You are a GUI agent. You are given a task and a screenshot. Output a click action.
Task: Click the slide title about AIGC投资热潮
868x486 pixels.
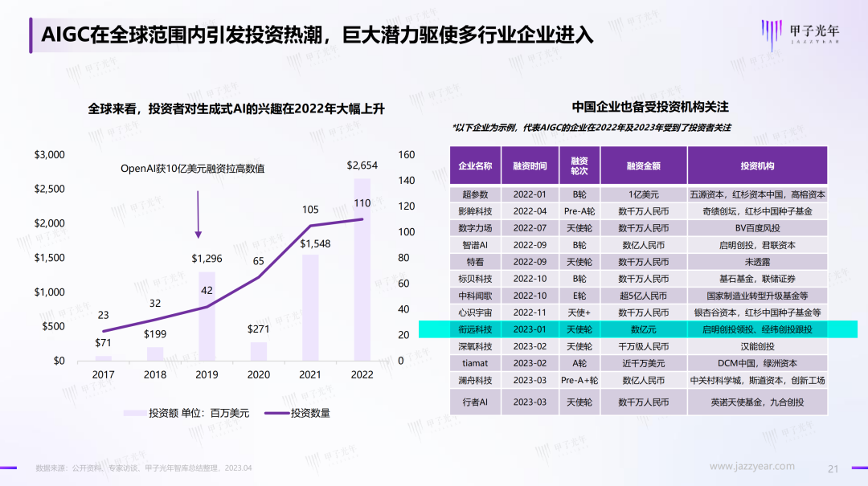tap(317, 35)
